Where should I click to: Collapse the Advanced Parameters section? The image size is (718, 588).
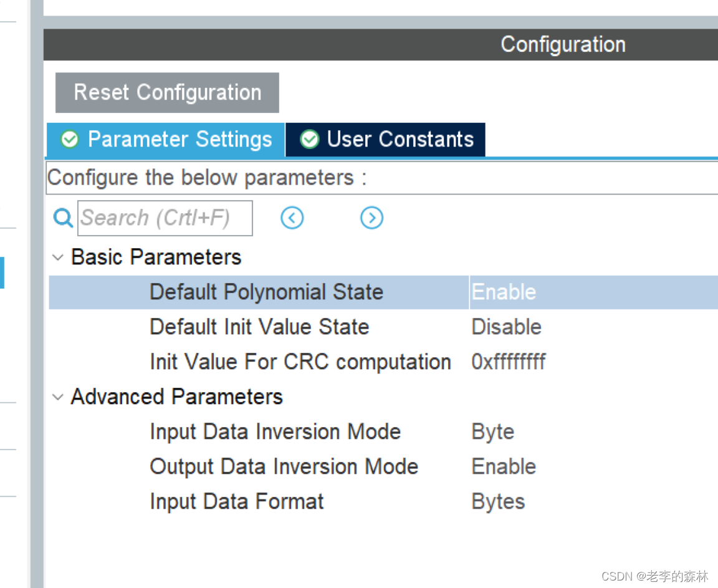tap(58, 397)
